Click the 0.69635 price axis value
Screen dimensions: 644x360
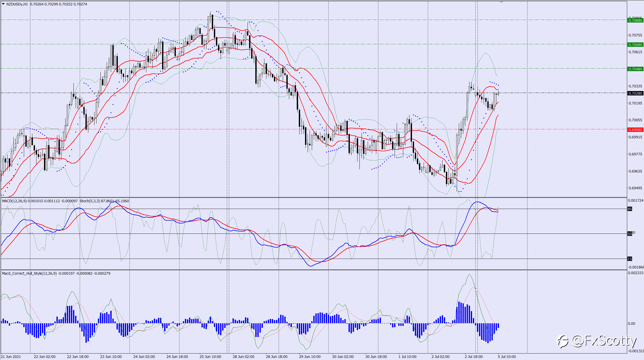pyautogui.click(x=635, y=171)
